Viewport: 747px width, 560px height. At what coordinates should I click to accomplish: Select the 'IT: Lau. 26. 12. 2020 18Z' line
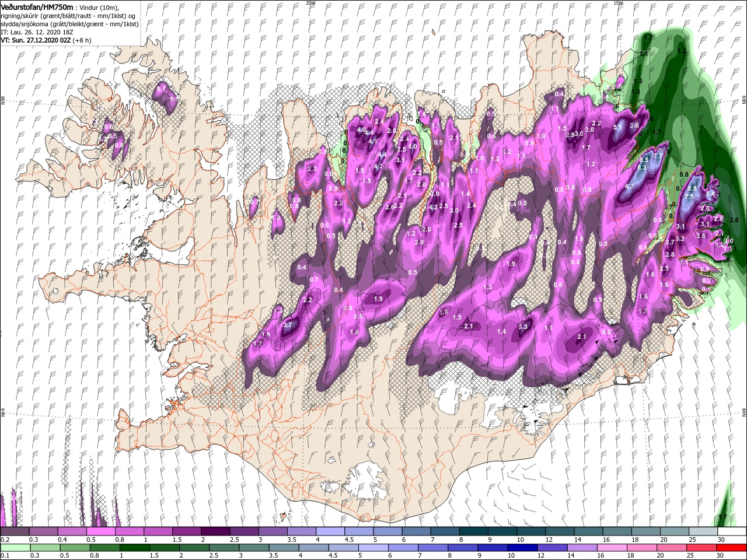click(x=37, y=32)
